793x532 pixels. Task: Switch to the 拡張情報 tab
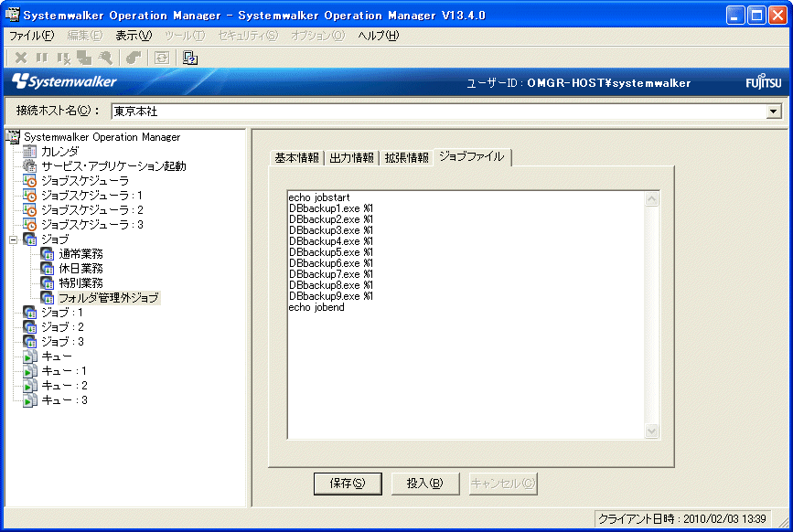[406, 157]
